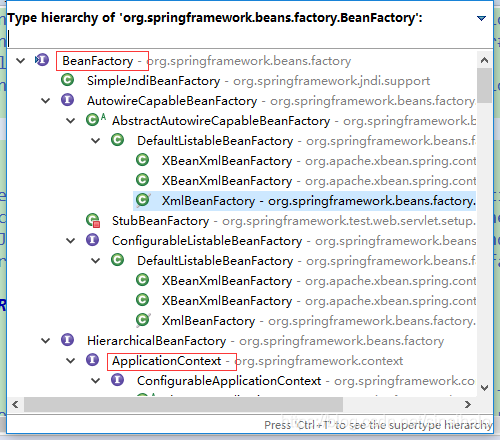Image resolution: width=500 pixels, height=440 pixels.
Task: Collapse the BeanFactory root node
Action: 21,61
